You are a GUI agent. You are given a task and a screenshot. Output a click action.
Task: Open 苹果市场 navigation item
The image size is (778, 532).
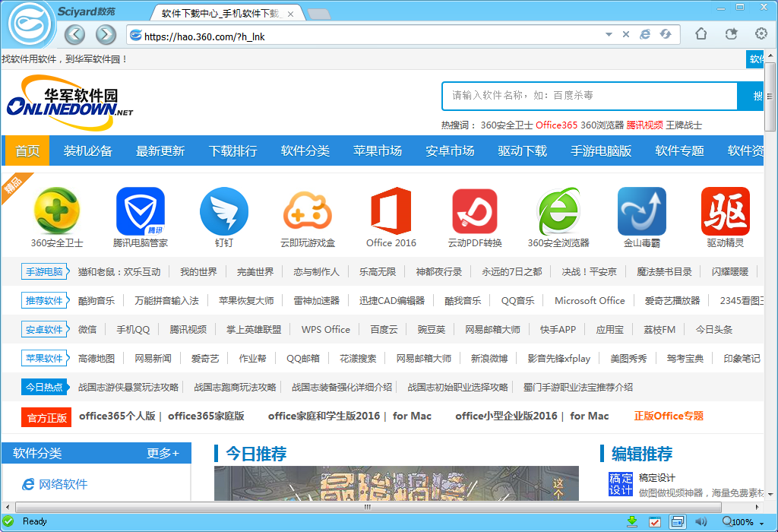point(378,151)
